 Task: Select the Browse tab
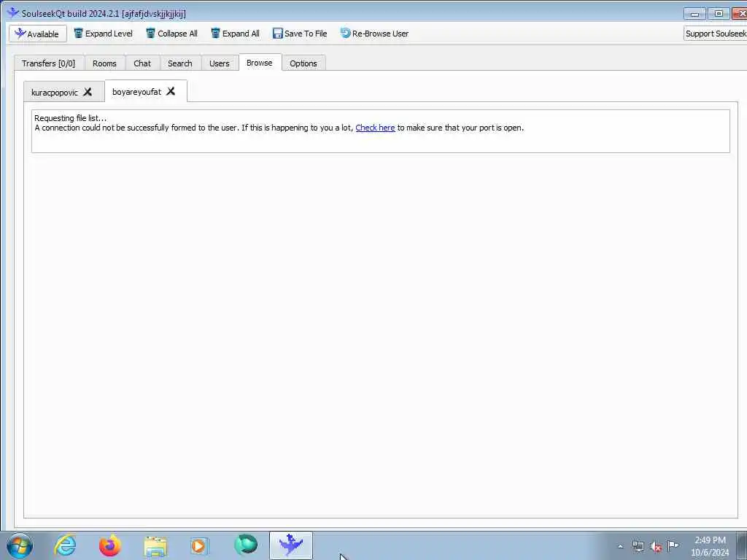tap(260, 63)
